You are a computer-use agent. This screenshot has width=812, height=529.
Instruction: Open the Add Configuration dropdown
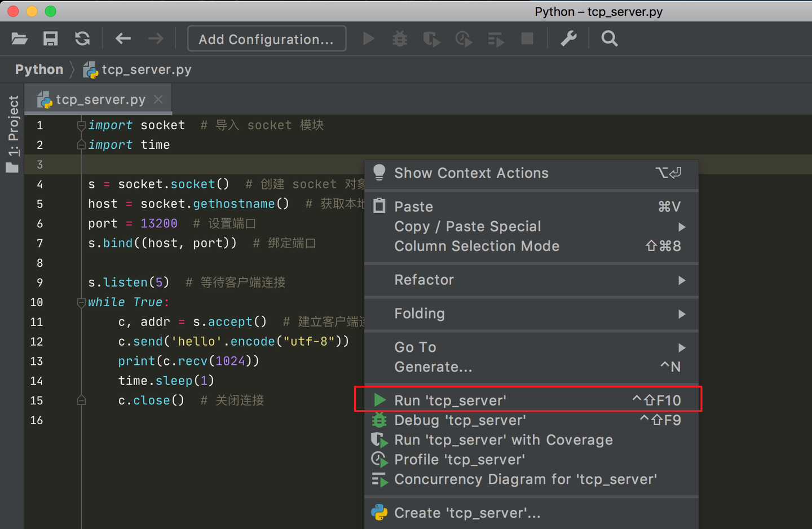pyautogui.click(x=266, y=39)
